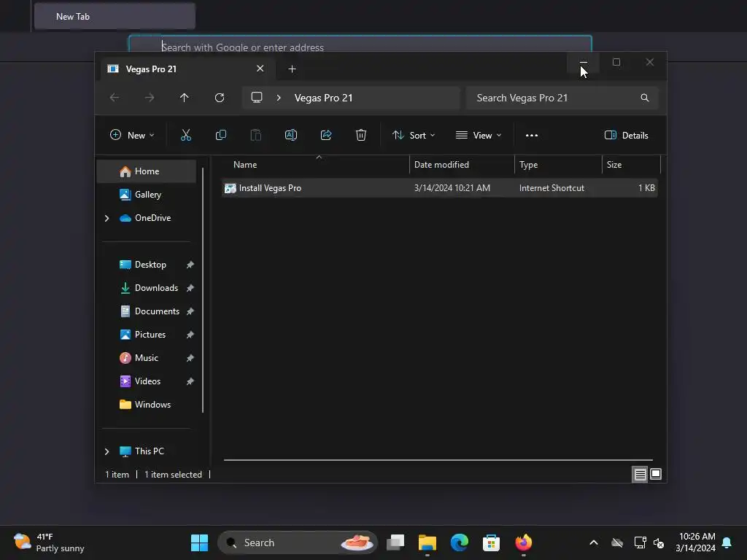747x560 pixels.
Task: Click the breadcrumb chevron before Vegas Pro 21
Action: point(279,98)
